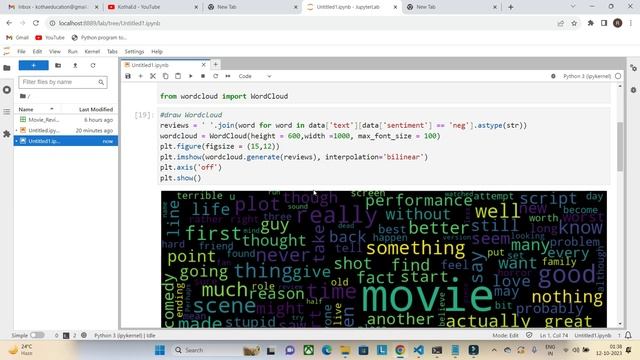Open the Settings menu

pyautogui.click(x=134, y=51)
